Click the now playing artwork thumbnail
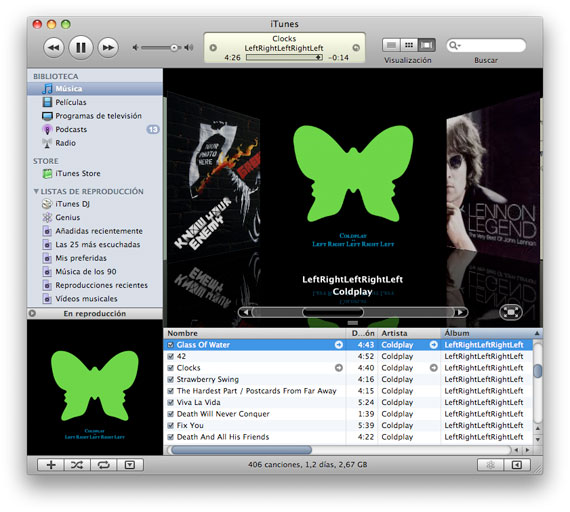Image resolution: width=570 pixels, height=512 pixels. (x=95, y=387)
